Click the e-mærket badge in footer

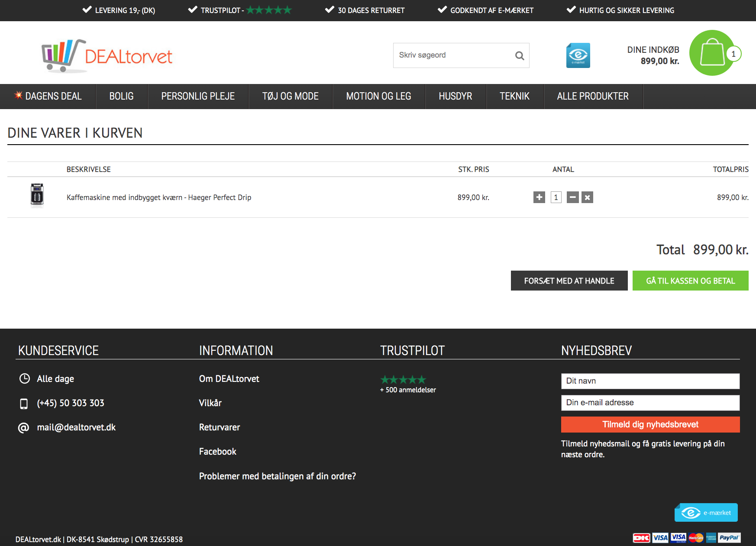[706, 513]
